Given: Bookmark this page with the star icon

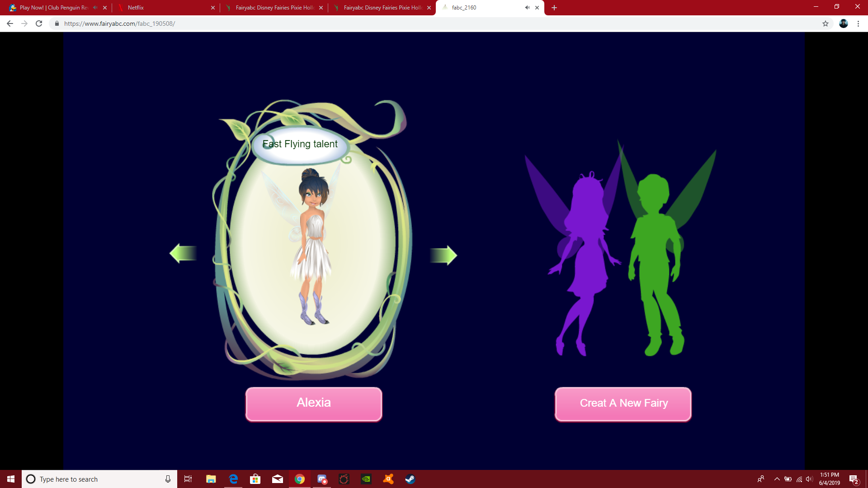Looking at the screenshot, I should (x=825, y=23).
